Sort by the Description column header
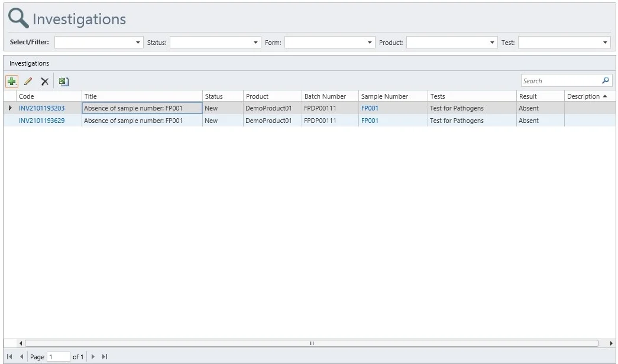This screenshot has height=364, width=618. (583, 96)
